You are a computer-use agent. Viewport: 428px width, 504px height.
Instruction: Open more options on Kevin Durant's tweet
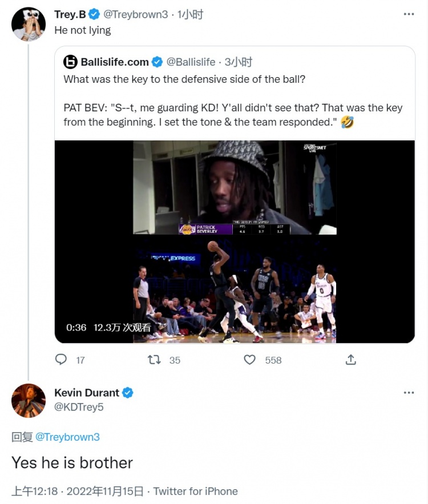(409, 393)
